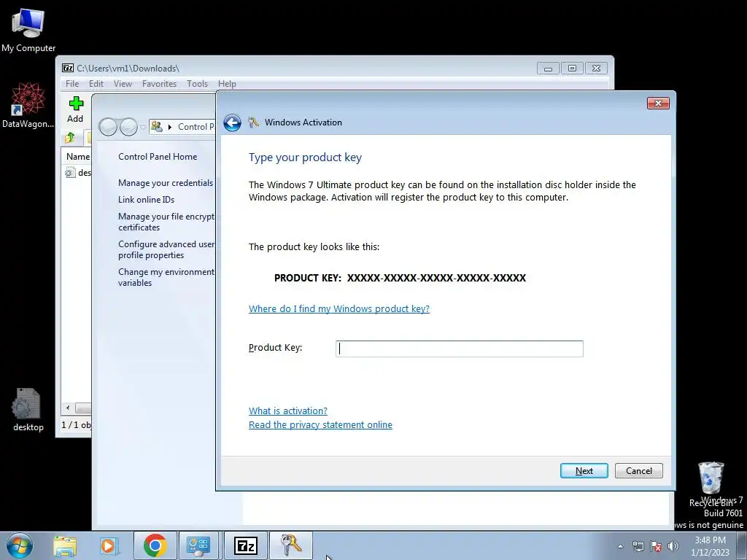This screenshot has width=747, height=560.
Task: Click 'Manage your credentials' link
Action: tap(166, 183)
